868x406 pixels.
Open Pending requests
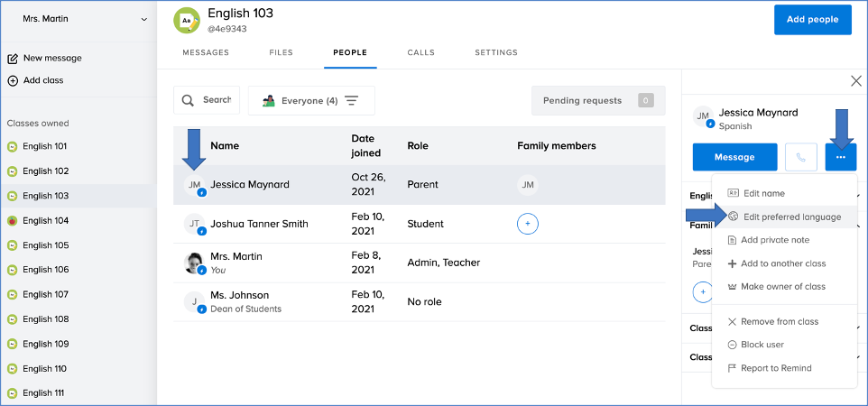pos(597,101)
